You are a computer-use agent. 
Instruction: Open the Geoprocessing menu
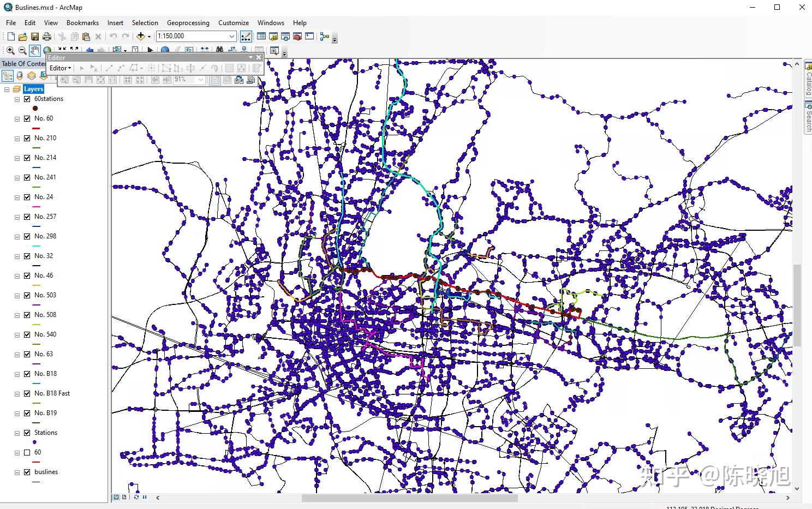(188, 22)
